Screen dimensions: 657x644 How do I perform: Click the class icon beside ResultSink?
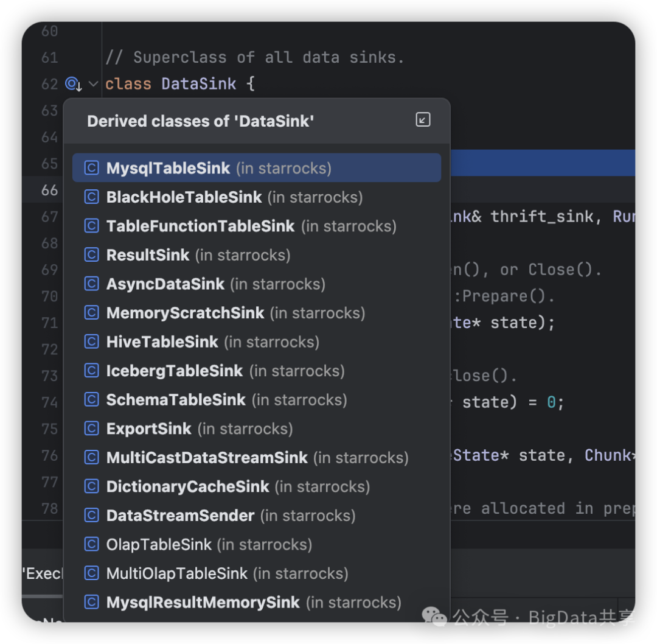(91, 255)
